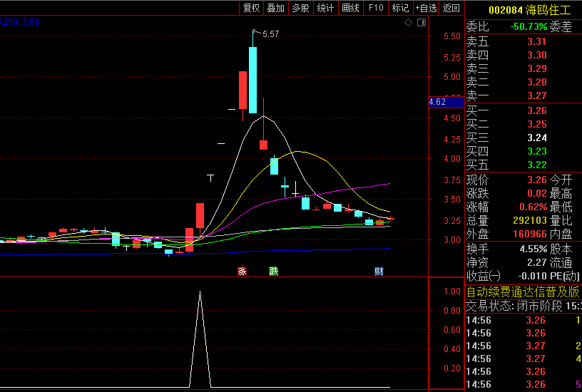
Task: Click the 自动续费通达信普及版 banner
Action: click(523, 292)
